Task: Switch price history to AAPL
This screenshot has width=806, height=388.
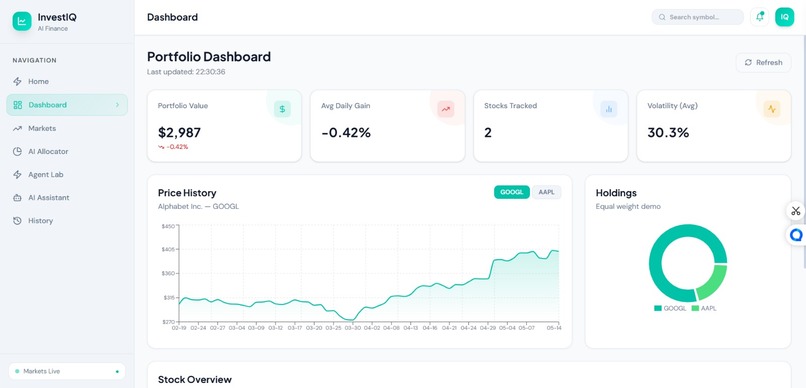Action: [x=546, y=192]
